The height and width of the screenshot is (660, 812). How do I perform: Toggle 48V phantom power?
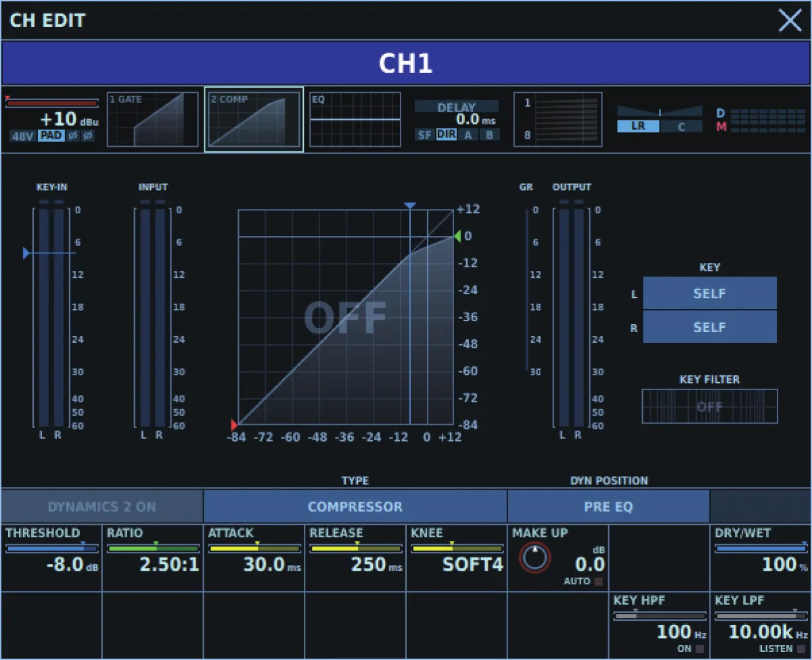coord(23,135)
